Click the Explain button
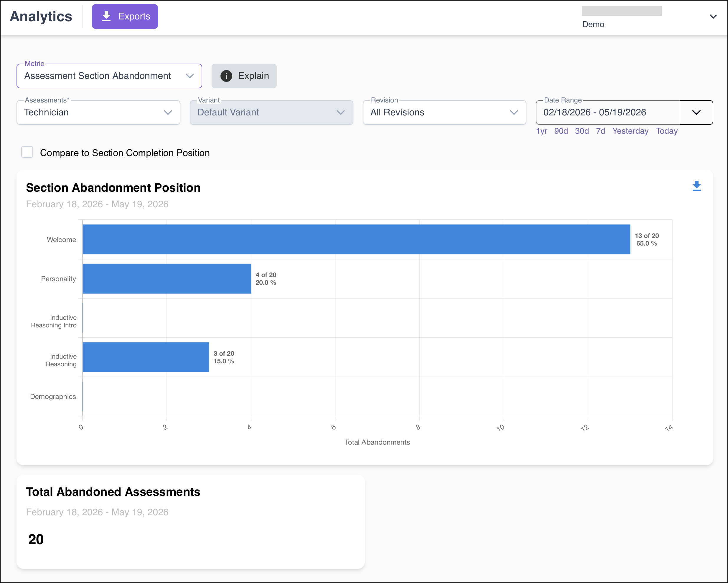This screenshot has height=583, width=728. coord(244,76)
